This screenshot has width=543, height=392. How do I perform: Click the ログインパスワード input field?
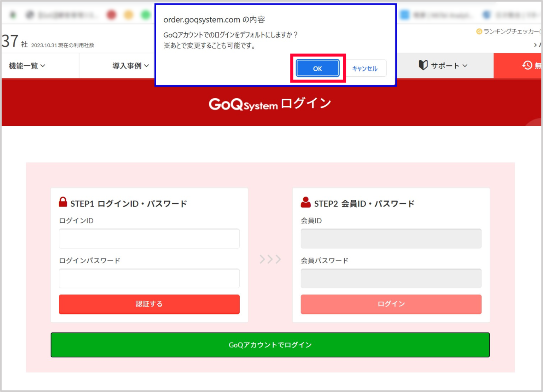(x=149, y=278)
